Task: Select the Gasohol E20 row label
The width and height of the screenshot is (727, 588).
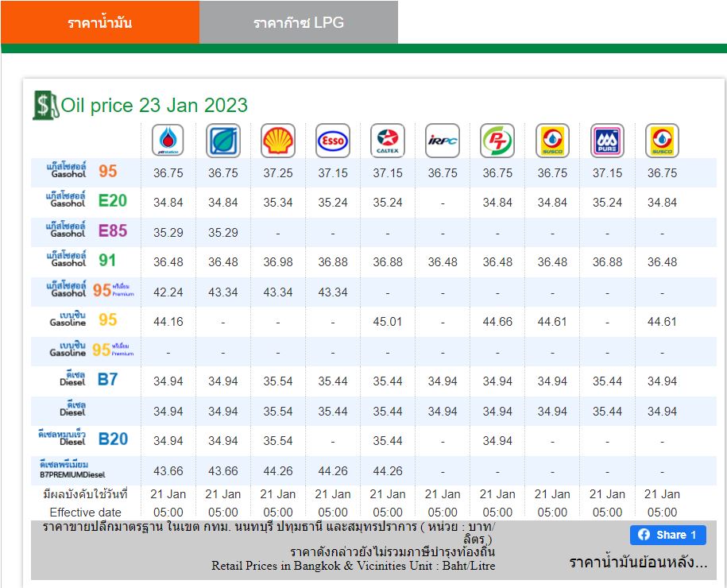Action: pos(87,200)
